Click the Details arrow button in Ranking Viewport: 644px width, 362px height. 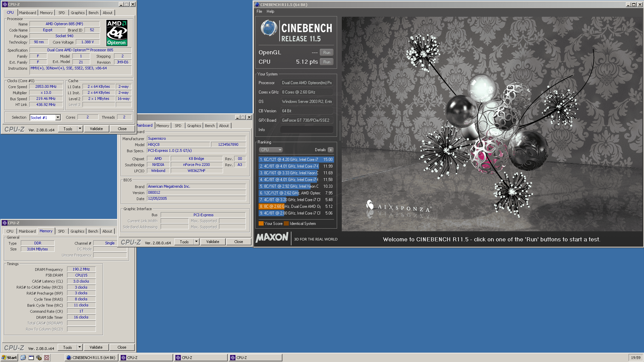(331, 150)
